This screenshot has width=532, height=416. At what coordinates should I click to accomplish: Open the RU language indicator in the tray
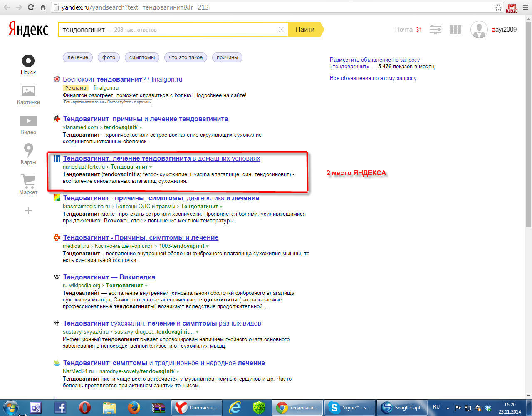point(436,407)
